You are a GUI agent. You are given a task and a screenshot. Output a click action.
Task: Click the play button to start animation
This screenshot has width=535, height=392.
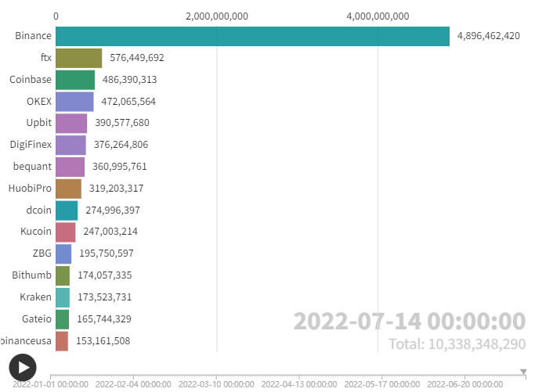(23, 368)
